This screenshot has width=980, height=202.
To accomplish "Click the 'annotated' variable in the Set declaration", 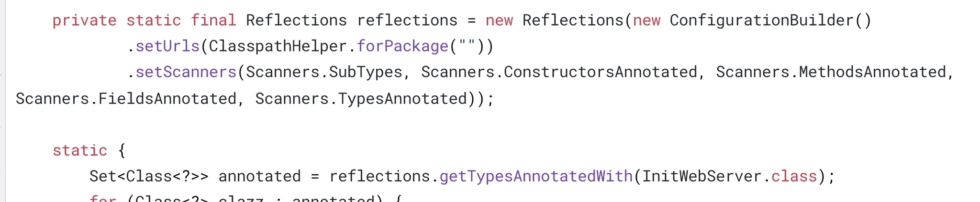I will 260,177.
